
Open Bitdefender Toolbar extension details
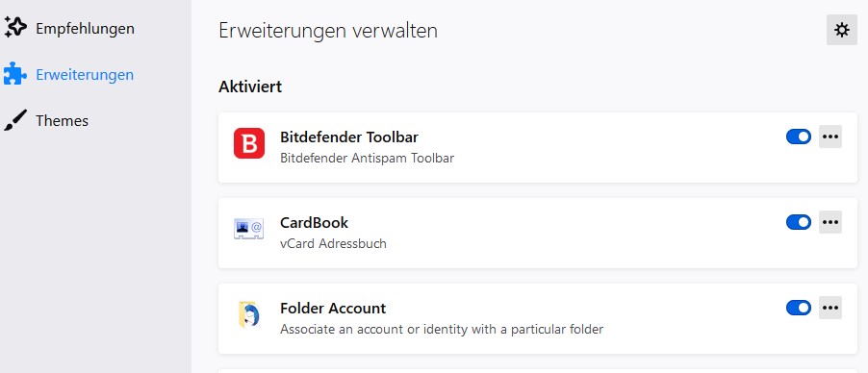tap(349, 137)
